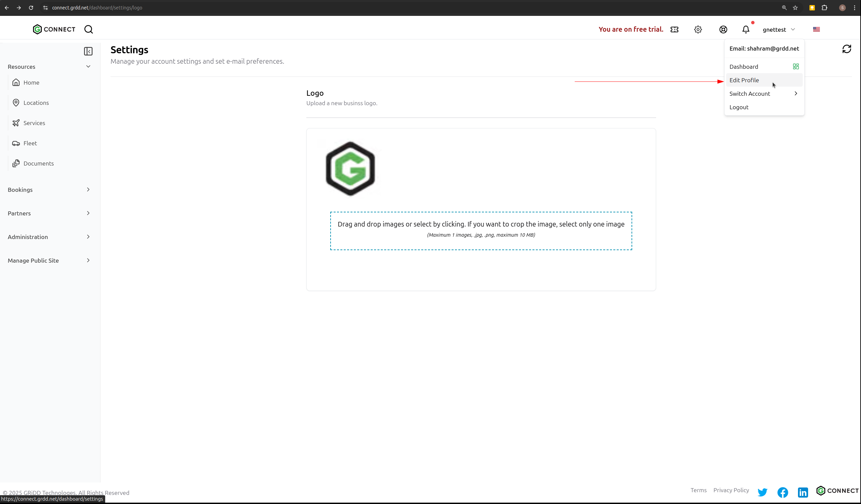
Task: Click the search magnifier icon in header
Action: [89, 29]
